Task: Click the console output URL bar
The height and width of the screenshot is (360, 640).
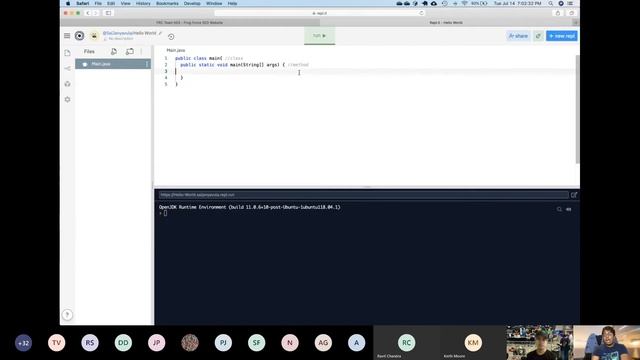Action: (363, 195)
